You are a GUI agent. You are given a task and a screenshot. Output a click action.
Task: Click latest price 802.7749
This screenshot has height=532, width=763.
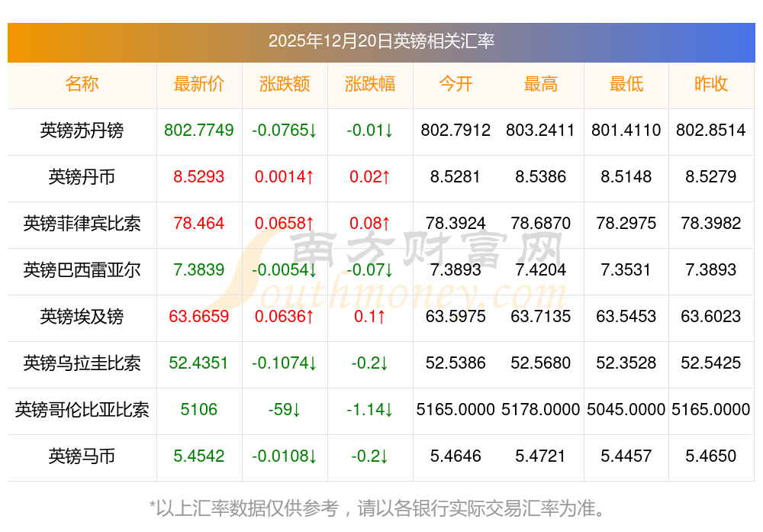pyautogui.click(x=198, y=130)
